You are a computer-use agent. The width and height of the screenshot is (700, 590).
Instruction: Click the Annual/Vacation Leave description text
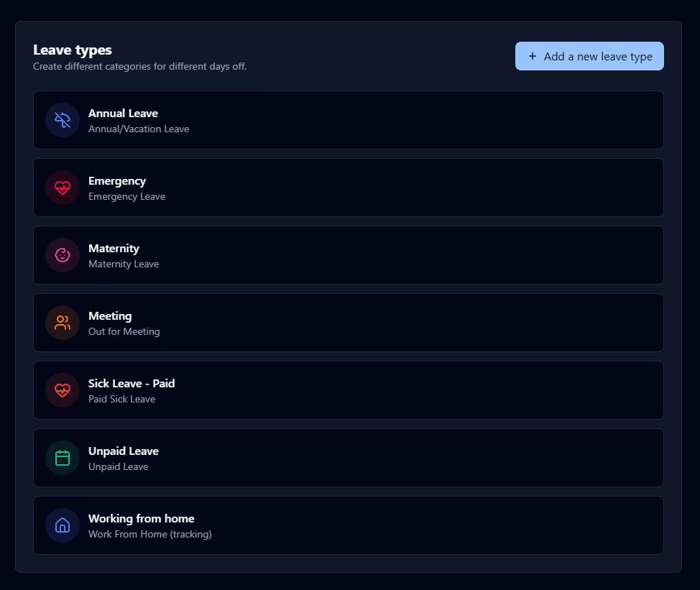point(139,129)
